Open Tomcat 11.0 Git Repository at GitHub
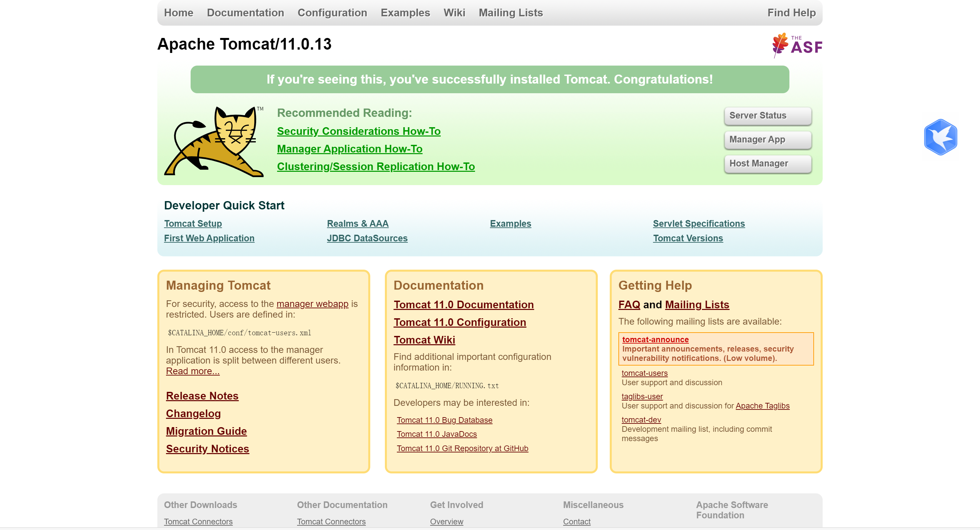The image size is (980, 530). click(462, 448)
